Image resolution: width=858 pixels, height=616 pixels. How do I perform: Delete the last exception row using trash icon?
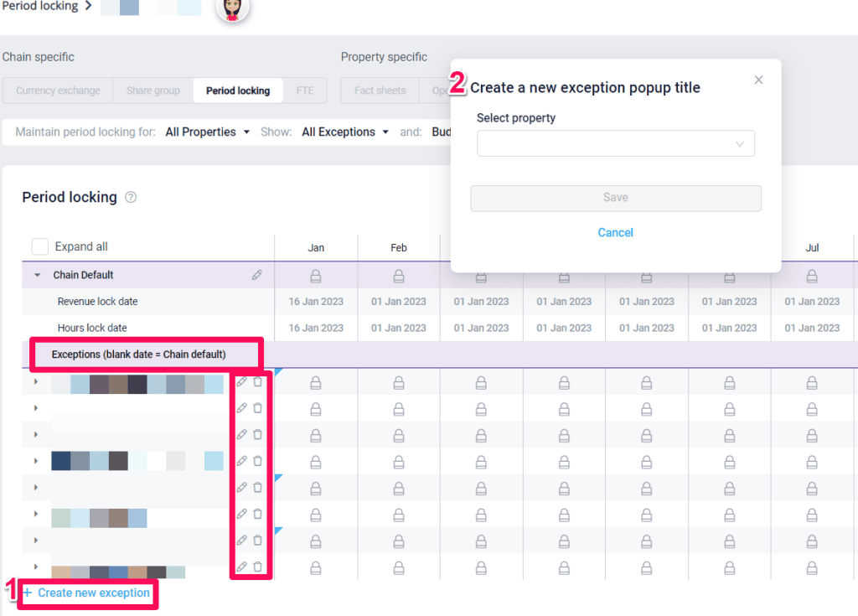pos(258,567)
